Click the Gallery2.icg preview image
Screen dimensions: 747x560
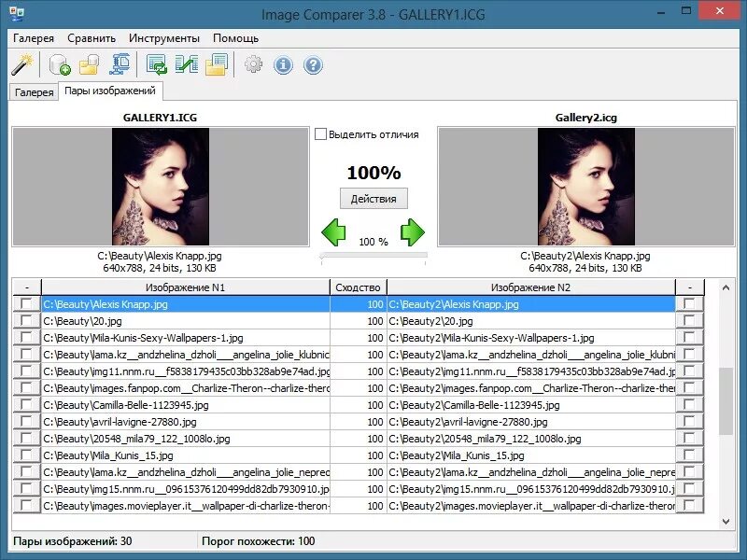tap(586, 186)
